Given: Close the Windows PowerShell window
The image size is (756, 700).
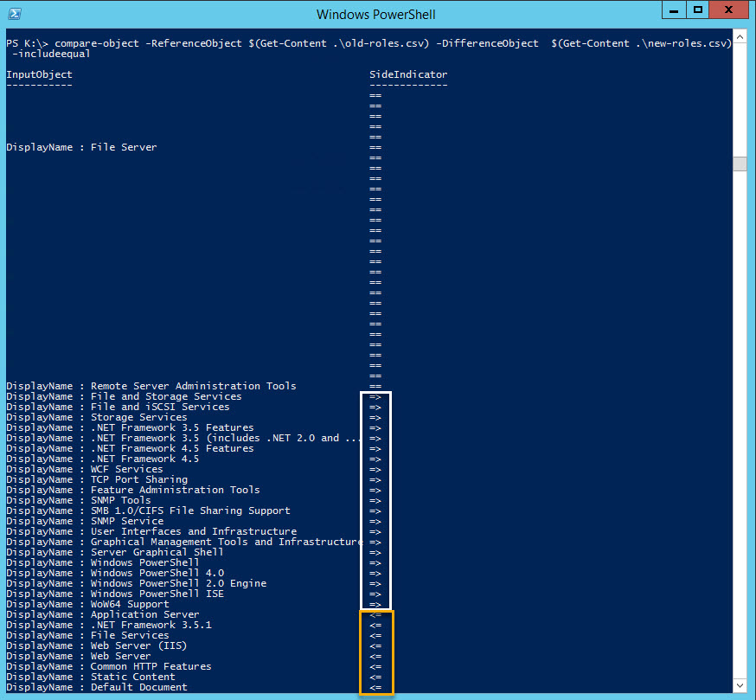Looking at the screenshot, I should tap(728, 10).
